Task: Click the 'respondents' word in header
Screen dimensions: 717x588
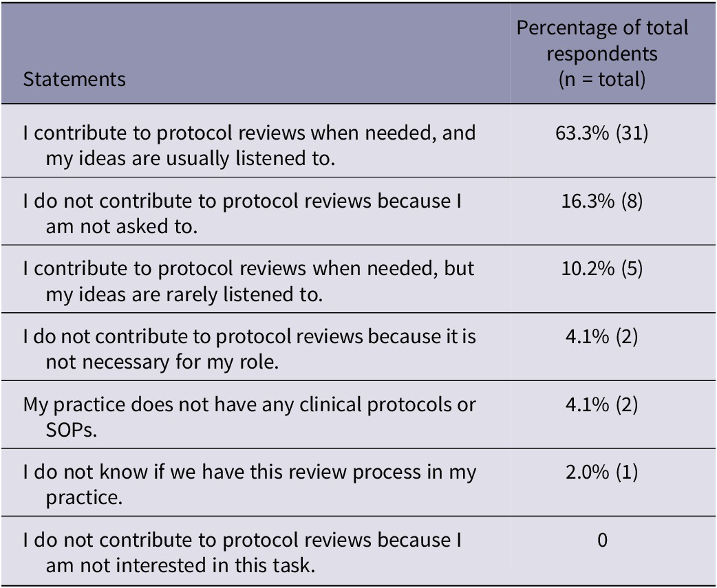Action: [602, 54]
